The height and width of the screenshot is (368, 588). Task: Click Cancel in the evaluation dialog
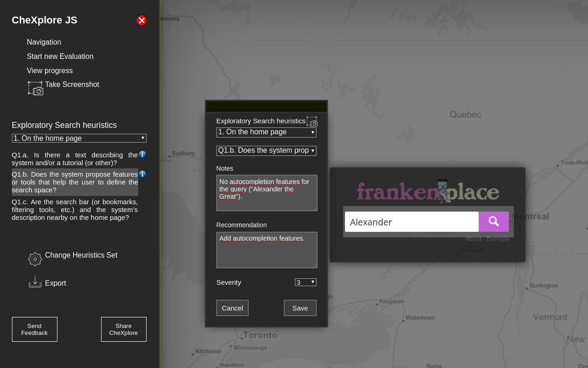[232, 308]
